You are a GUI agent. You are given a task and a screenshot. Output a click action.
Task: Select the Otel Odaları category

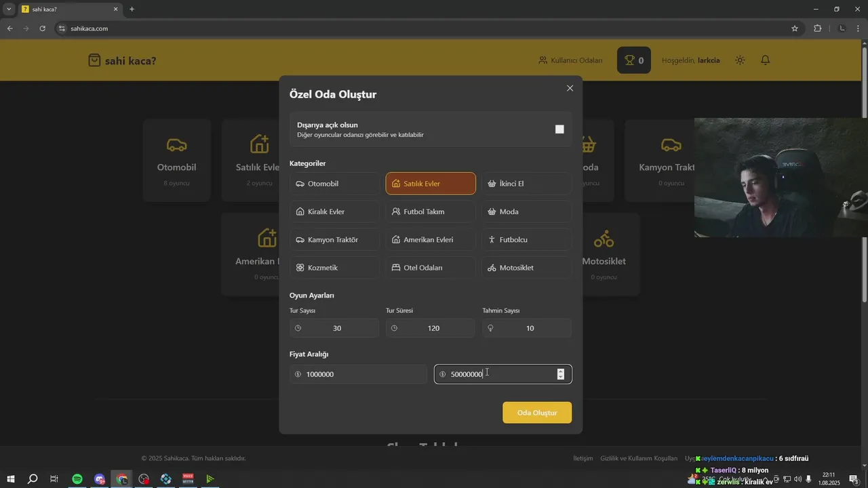(x=431, y=268)
